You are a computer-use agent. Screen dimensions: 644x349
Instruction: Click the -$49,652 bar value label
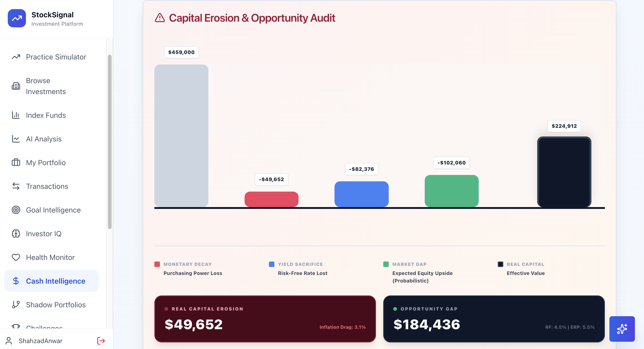coord(271,179)
